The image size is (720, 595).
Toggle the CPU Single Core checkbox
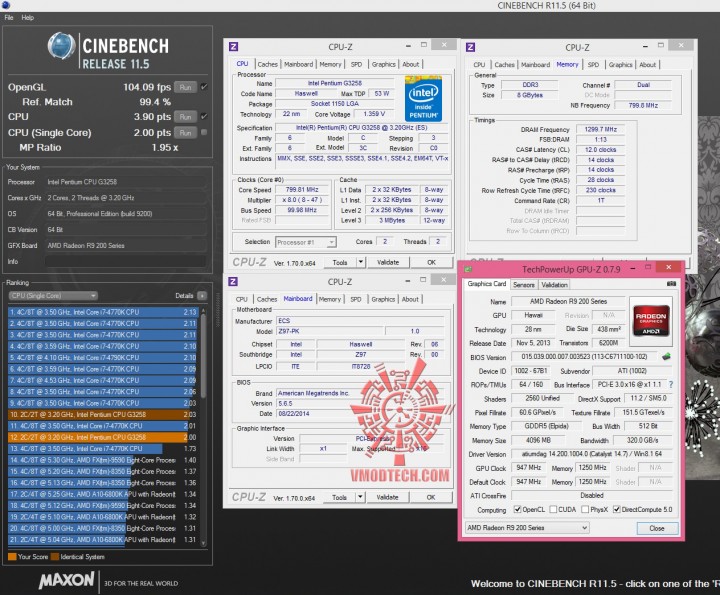coord(204,132)
